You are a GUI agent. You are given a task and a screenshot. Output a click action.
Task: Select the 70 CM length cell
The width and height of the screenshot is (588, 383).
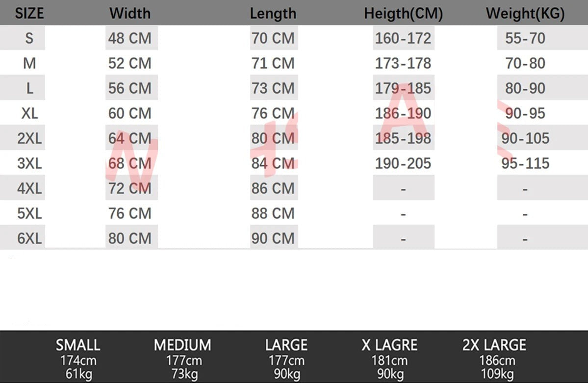click(x=273, y=38)
